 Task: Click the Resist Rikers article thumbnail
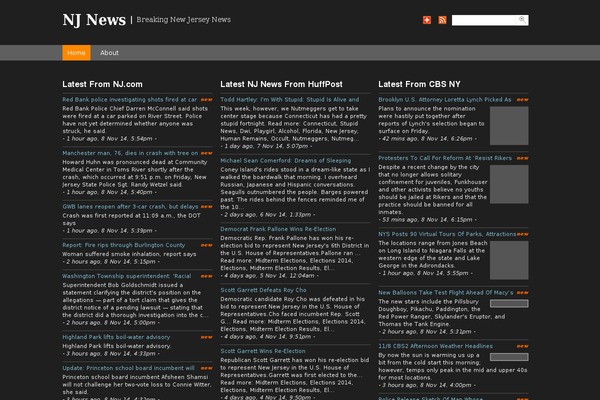(x=509, y=184)
